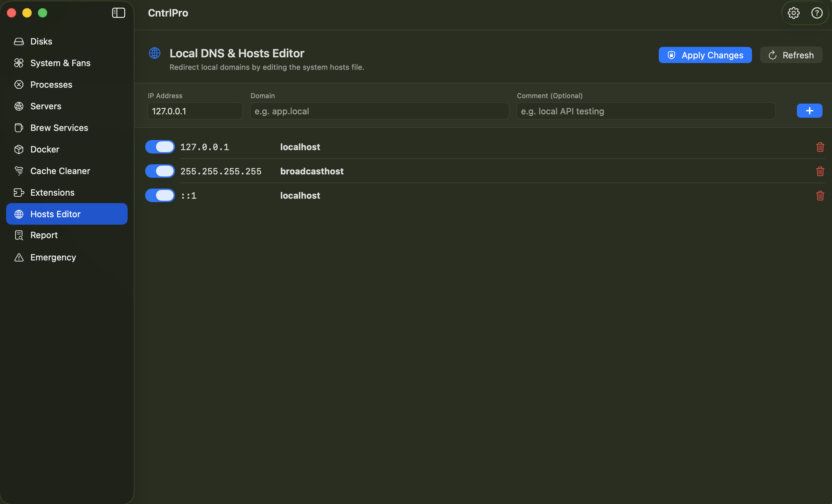Click the globe icon beside page title

pos(155,53)
